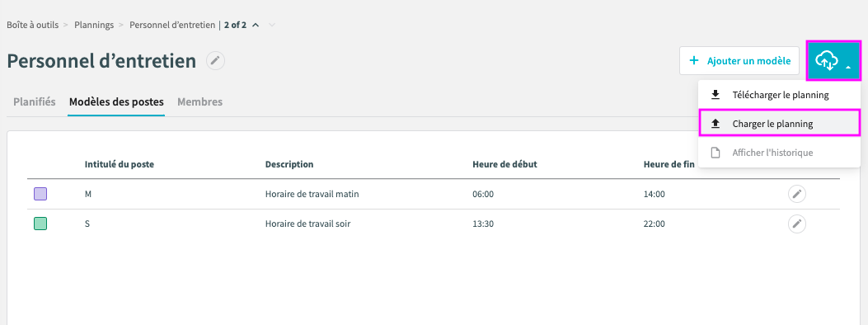868x325 pixels.
Task: Click the 14:00 end time cell
Action: pos(655,195)
